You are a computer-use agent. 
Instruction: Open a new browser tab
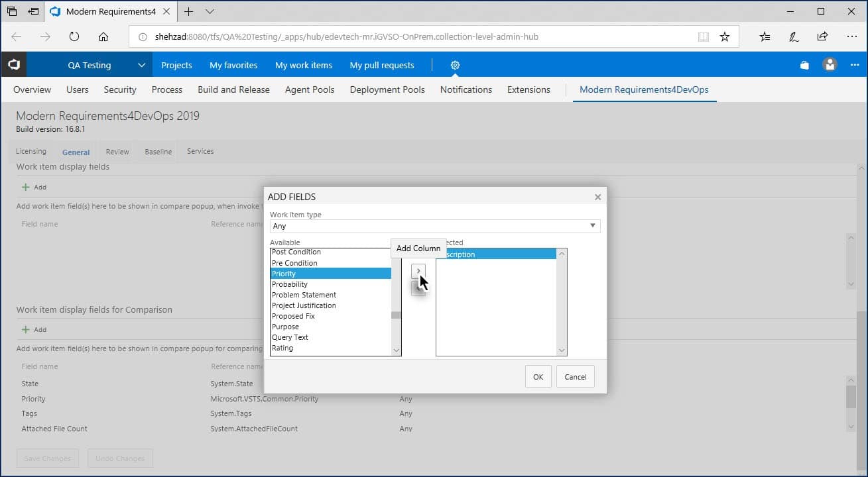(189, 11)
